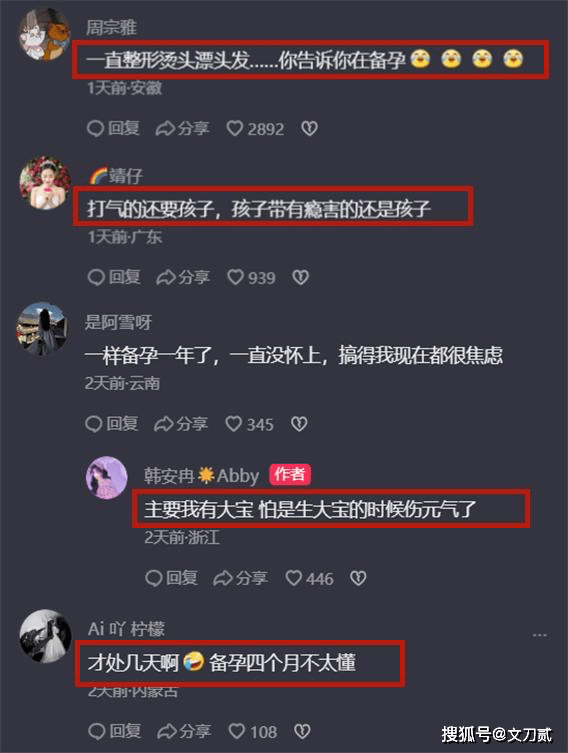
Task: Open username link 韩安冉 Abby
Action: [202, 476]
